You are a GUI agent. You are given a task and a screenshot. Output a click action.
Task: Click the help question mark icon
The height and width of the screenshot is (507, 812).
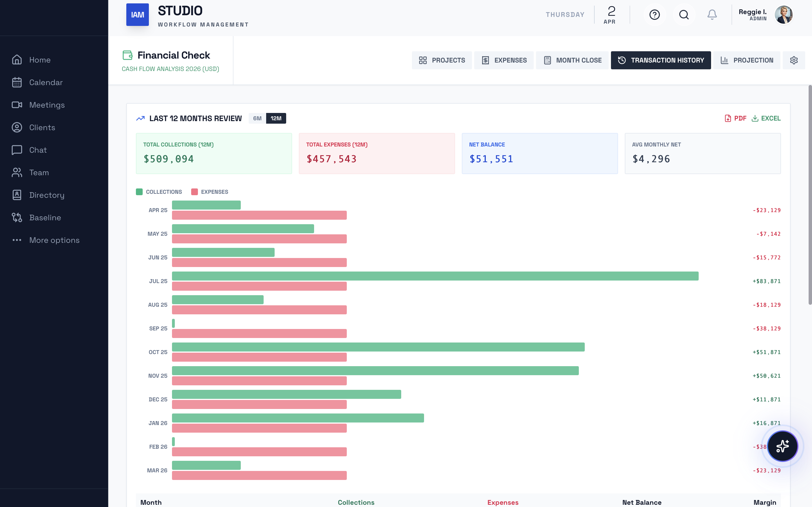(654, 15)
